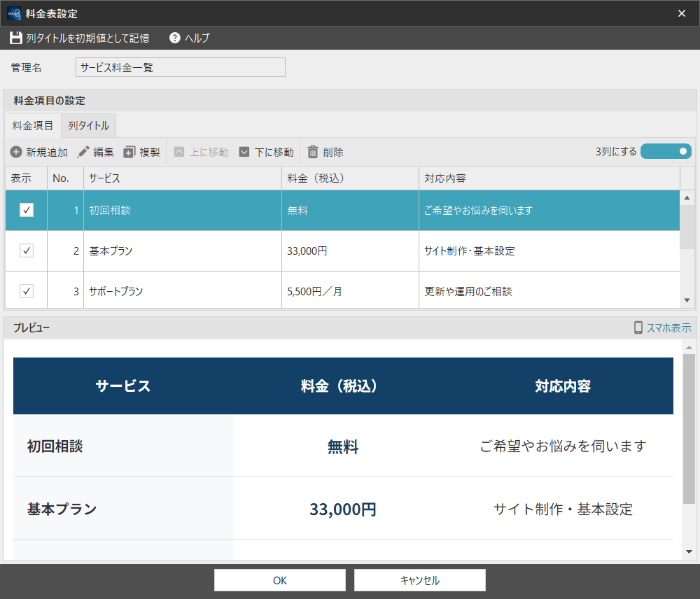Image resolution: width=700 pixels, height=599 pixels.
Task: Click 無料 in the preview table
Action: coord(342,446)
